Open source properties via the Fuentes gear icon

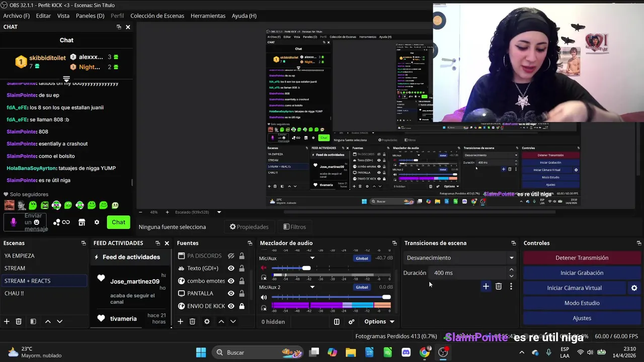pyautogui.click(x=207, y=321)
